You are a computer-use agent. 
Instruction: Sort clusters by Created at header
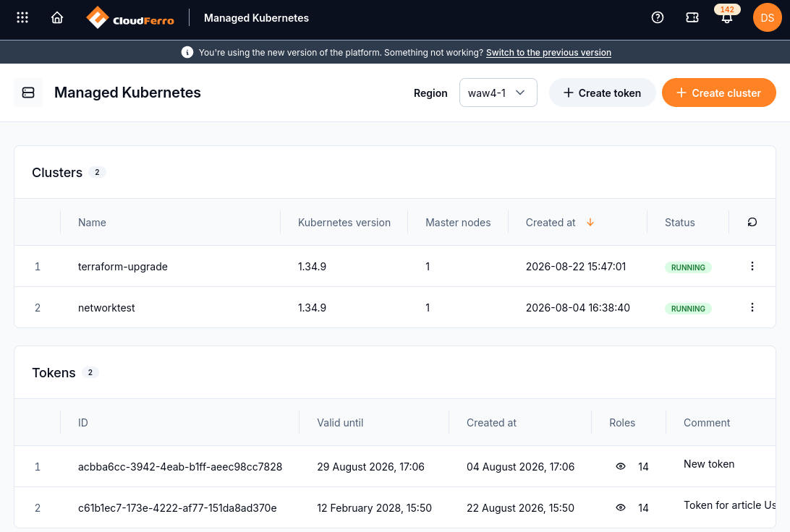551,223
